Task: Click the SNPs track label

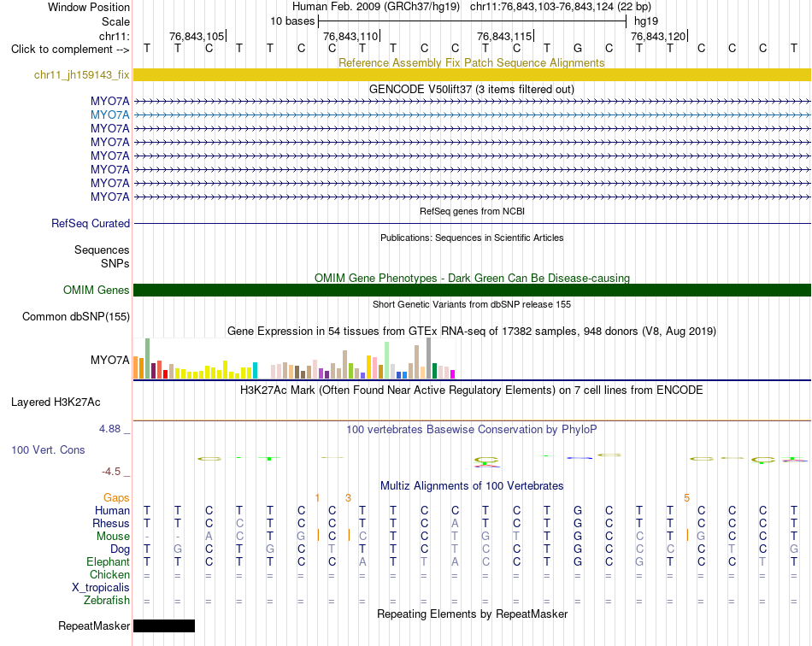Action: (115, 263)
